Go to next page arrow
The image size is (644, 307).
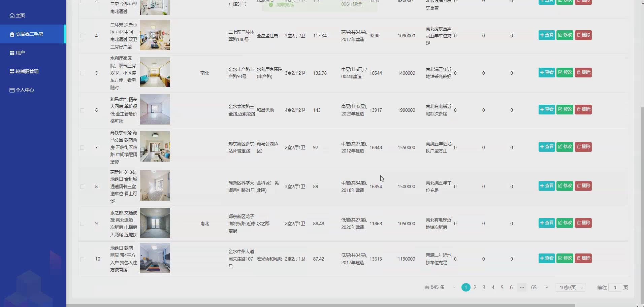point(547,287)
